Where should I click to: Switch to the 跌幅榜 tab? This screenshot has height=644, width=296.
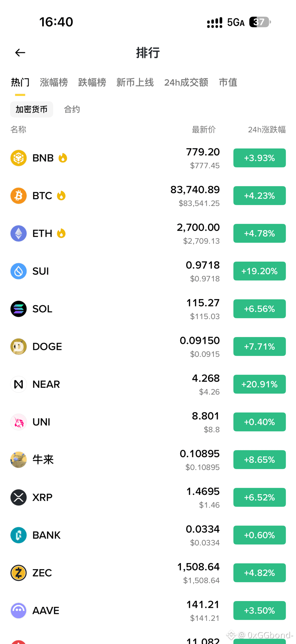point(92,83)
